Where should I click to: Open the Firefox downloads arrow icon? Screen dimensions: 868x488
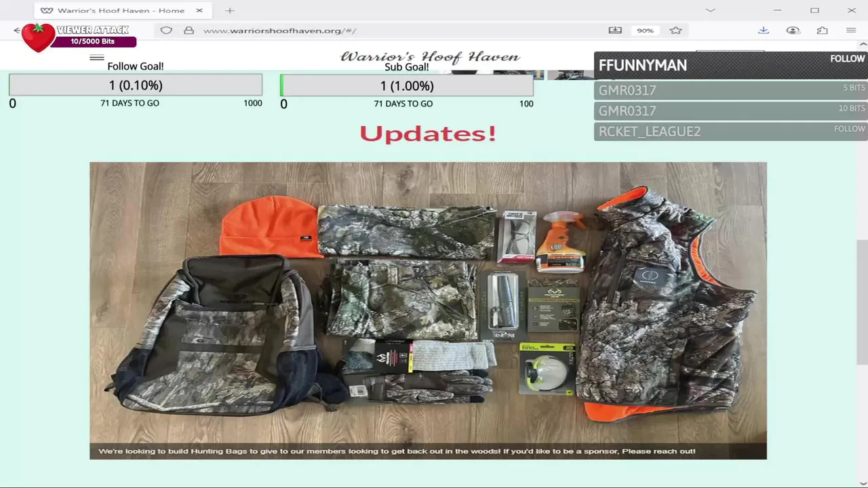pos(764,30)
